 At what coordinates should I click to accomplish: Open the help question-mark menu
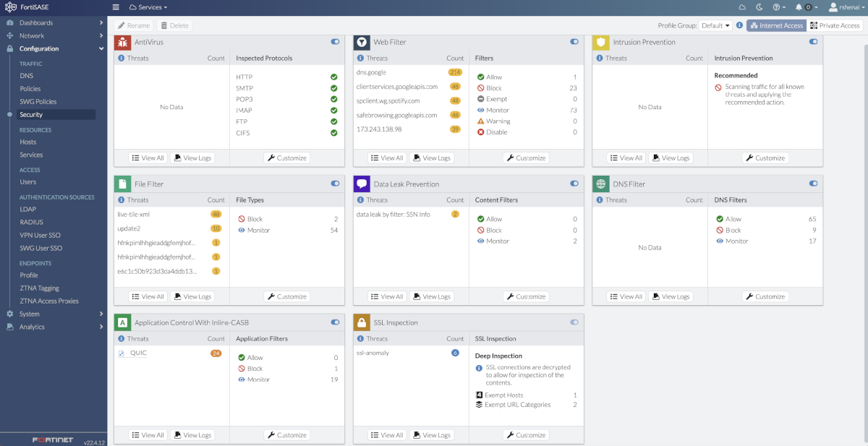tap(779, 7)
